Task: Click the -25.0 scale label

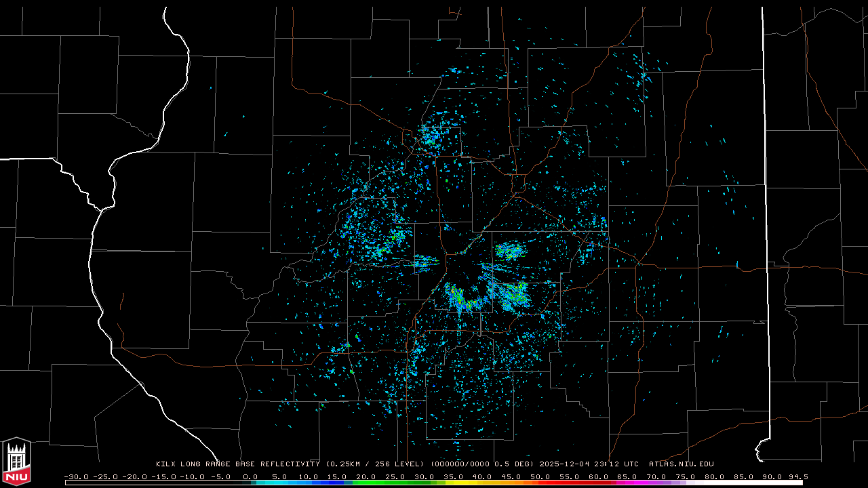Action: pyautogui.click(x=105, y=477)
